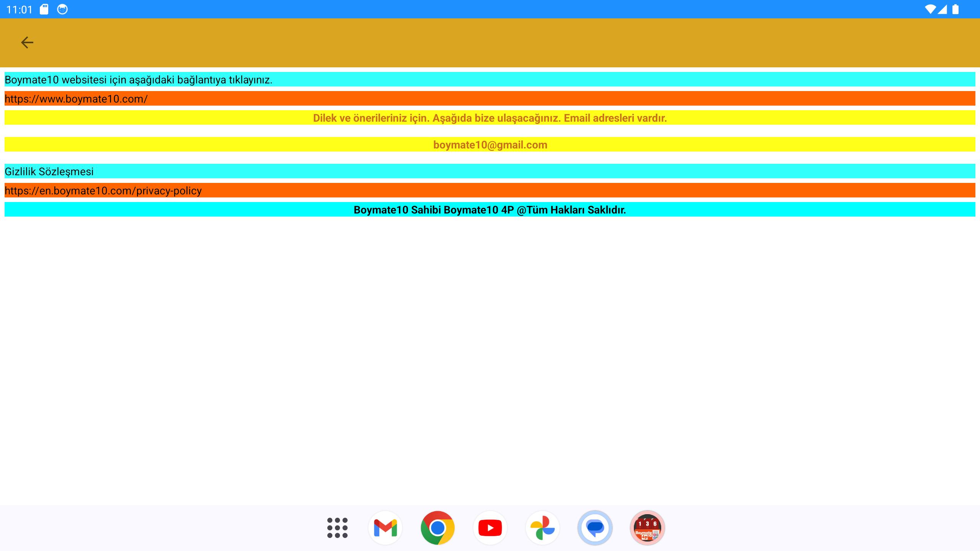Open the en.boymate10.com/privacy-policy link
The width and height of the screenshot is (980, 551).
click(490, 190)
